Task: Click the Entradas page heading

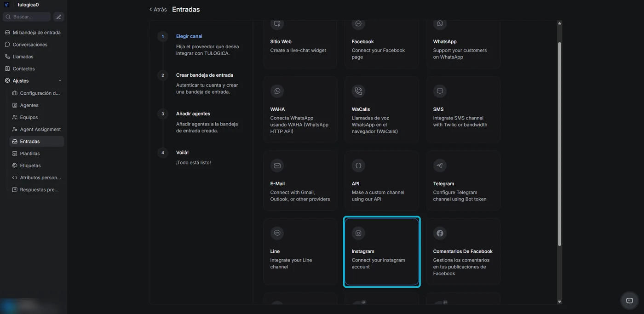Action: (x=186, y=9)
